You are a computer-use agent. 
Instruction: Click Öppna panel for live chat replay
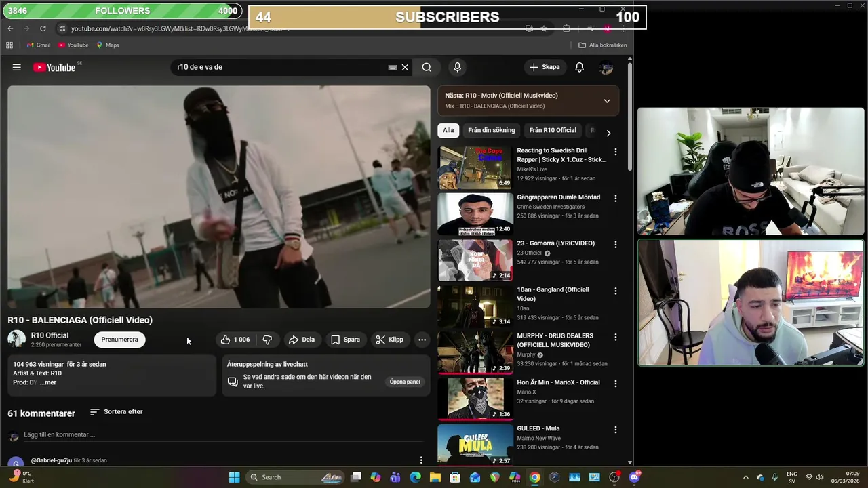(405, 382)
